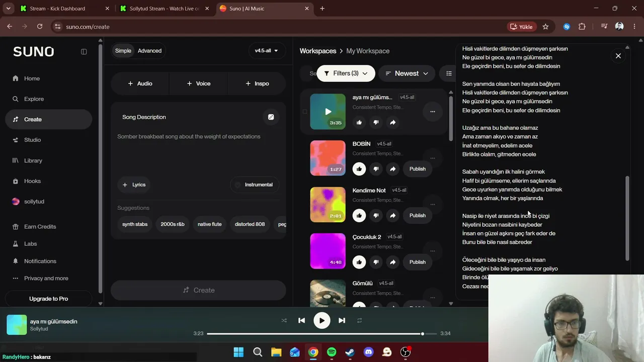Screen dimensions: 644x362
Task: Open more options for Kendime Not
Action: 432,205
